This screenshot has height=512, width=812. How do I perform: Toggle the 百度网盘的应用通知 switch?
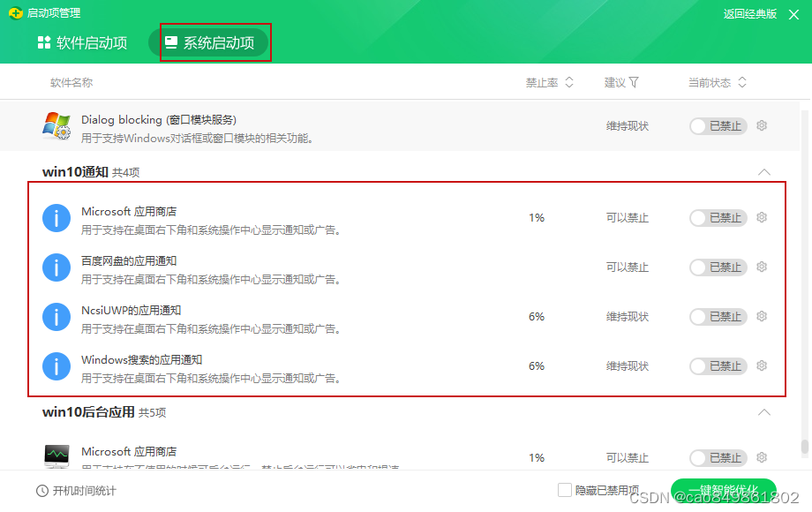[x=718, y=267]
